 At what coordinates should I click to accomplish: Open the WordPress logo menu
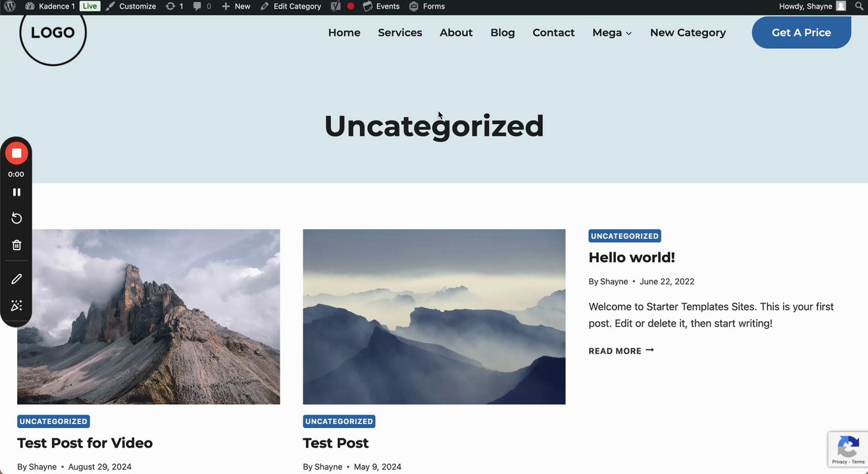(x=10, y=6)
